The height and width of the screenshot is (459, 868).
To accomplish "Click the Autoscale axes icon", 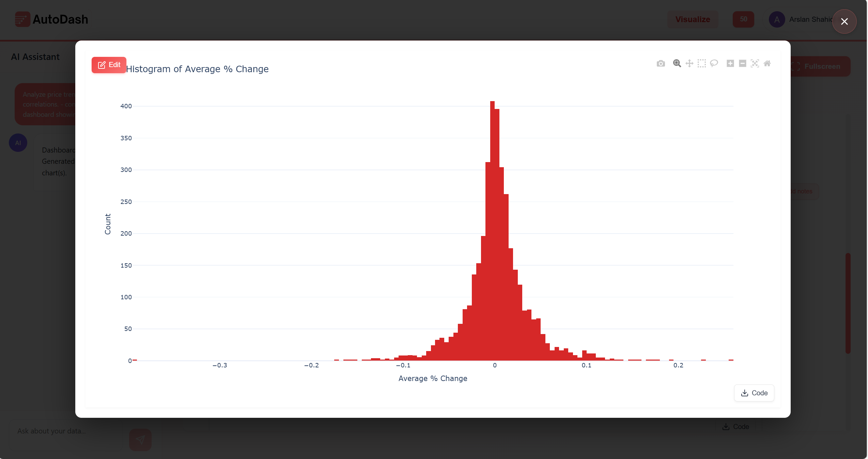I will (x=755, y=64).
